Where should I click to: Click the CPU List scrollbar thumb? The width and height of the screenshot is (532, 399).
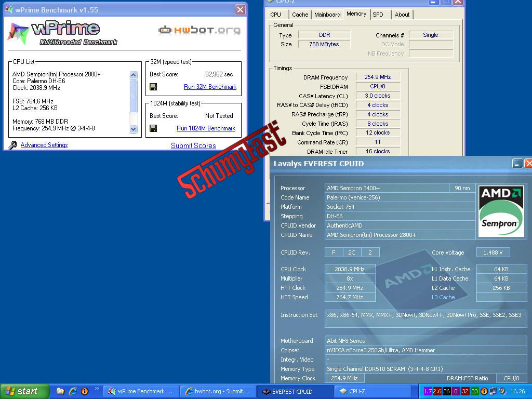coord(134,96)
